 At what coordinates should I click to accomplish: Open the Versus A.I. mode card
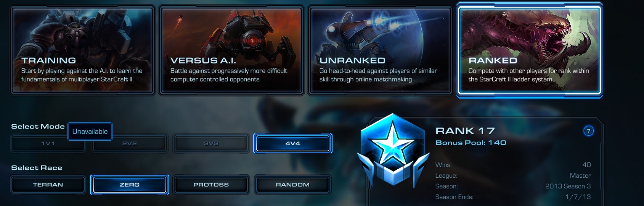[x=231, y=50]
